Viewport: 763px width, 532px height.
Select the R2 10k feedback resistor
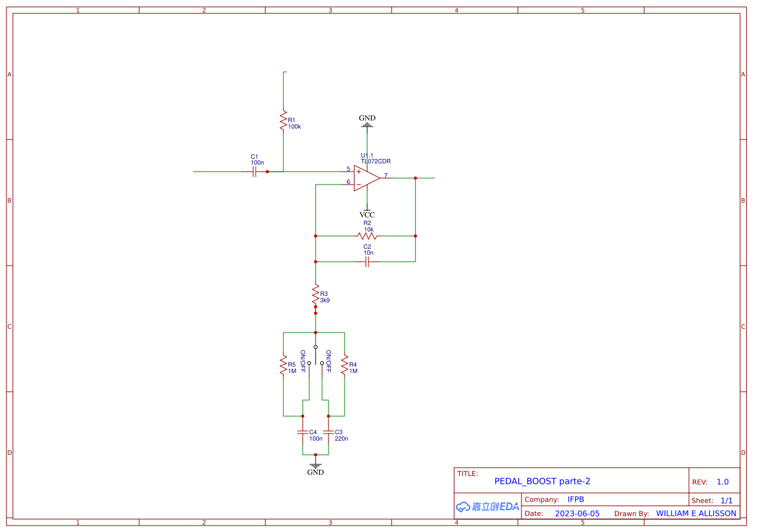366,235
